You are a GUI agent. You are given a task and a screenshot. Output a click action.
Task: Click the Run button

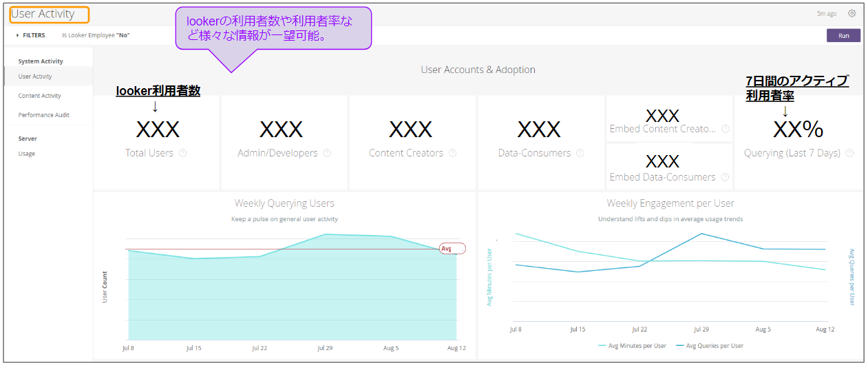(x=843, y=35)
